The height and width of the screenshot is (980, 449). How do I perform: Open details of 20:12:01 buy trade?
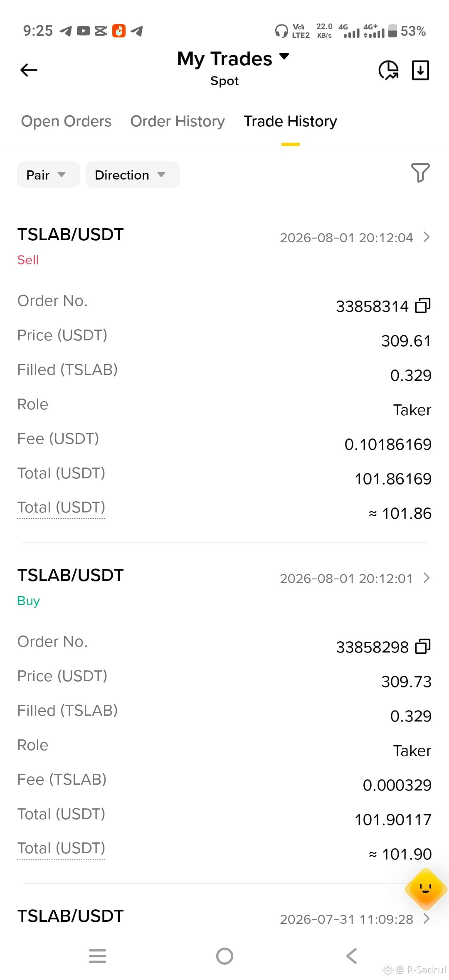[426, 578]
